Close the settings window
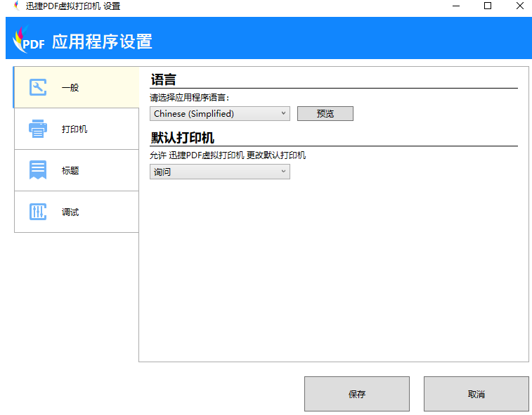The width and height of the screenshot is (532, 415). pos(520,6)
